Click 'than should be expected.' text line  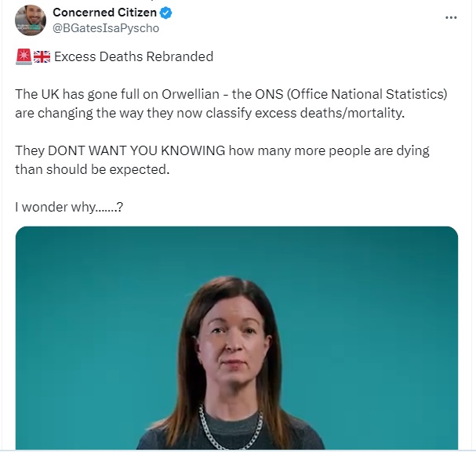click(x=93, y=169)
